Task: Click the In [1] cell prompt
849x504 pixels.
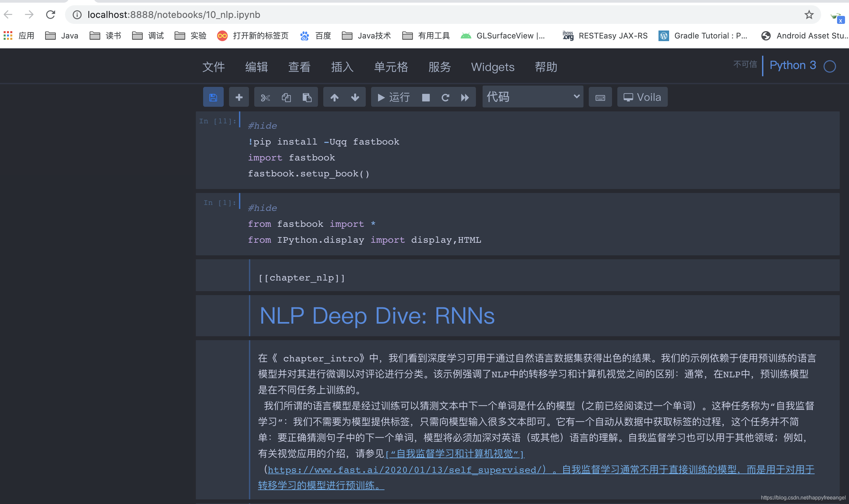Action: (220, 203)
